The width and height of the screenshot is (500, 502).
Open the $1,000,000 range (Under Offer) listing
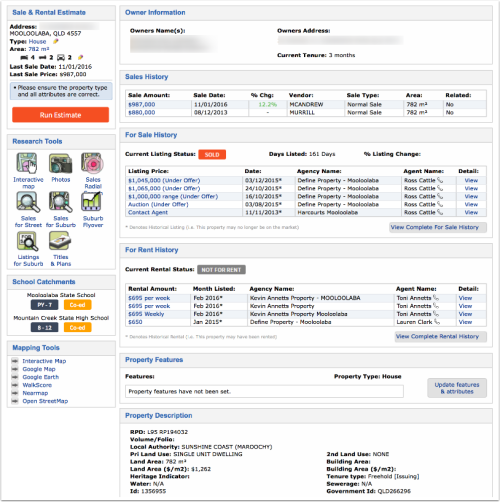(173, 196)
